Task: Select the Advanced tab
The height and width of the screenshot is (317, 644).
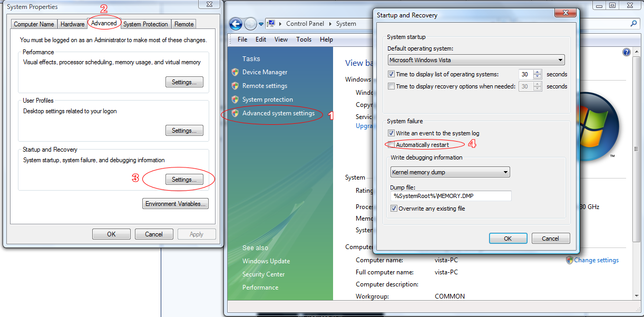Action: click(104, 23)
